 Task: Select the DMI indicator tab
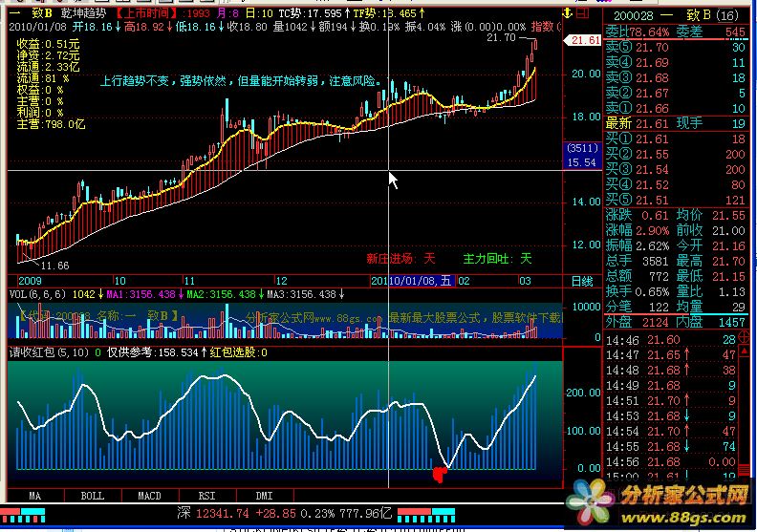(x=263, y=496)
